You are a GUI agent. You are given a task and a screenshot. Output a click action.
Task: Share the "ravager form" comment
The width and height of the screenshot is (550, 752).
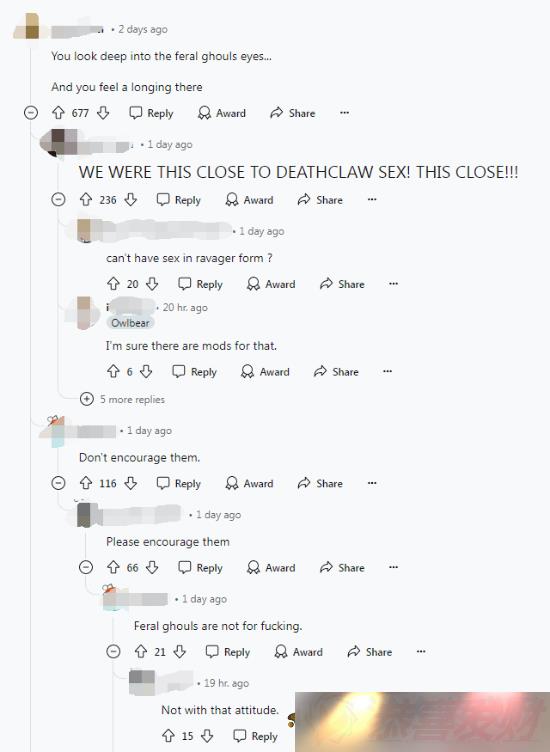click(342, 284)
